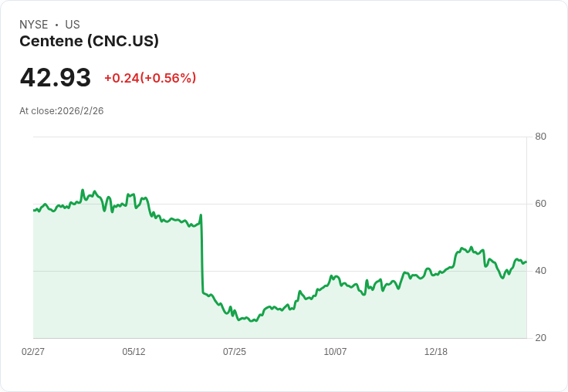Click the right end of the price line
Image resolution: width=568 pixels, height=392 pixels.
click(x=526, y=262)
